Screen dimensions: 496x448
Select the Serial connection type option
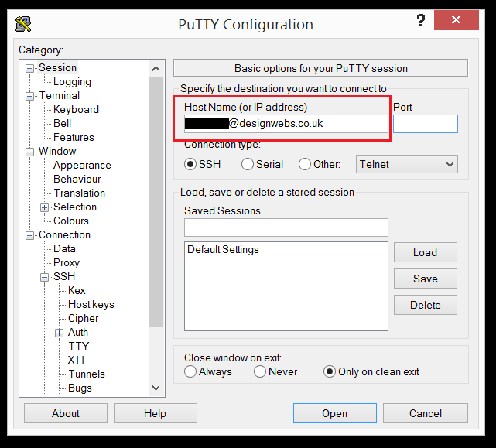tap(248, 164)
